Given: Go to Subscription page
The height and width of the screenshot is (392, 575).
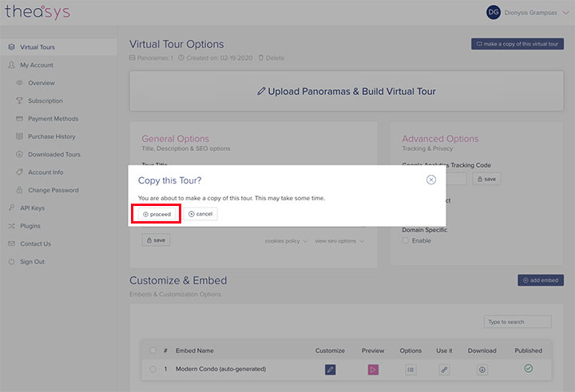Looking at the screenshot, I should pos(45,101).
